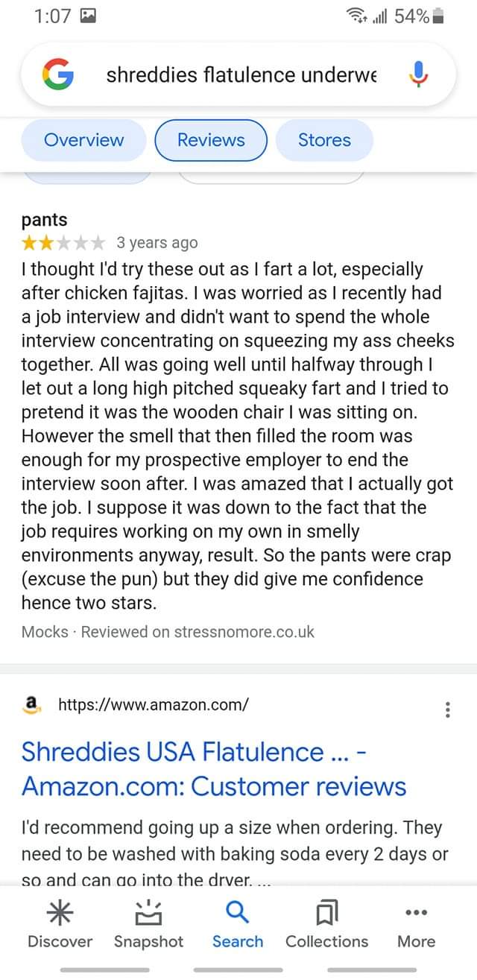477x980 pixels.
Task: Enable the Overview filter chip
Action: (x=83, y=140)
